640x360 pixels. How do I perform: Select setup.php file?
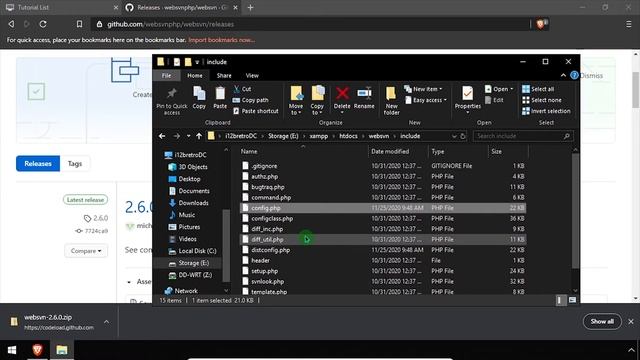click(x=382, y=271)
